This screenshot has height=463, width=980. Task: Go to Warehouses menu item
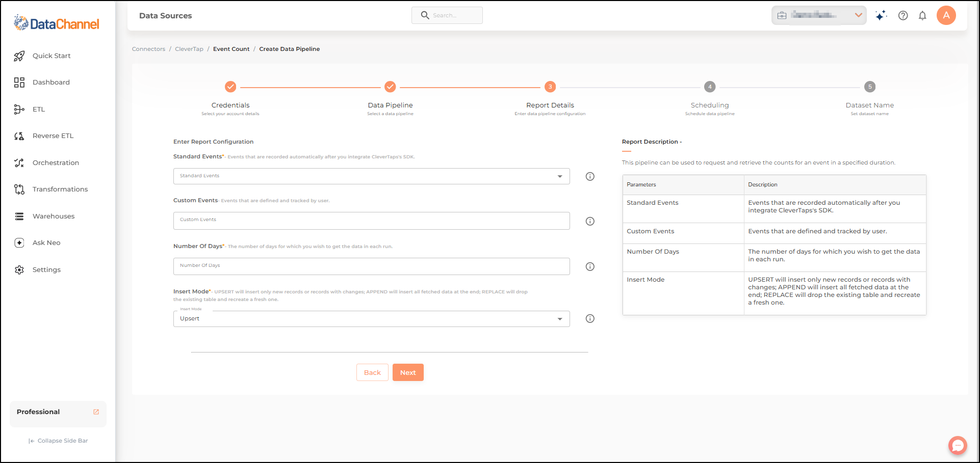coord(54,216)
